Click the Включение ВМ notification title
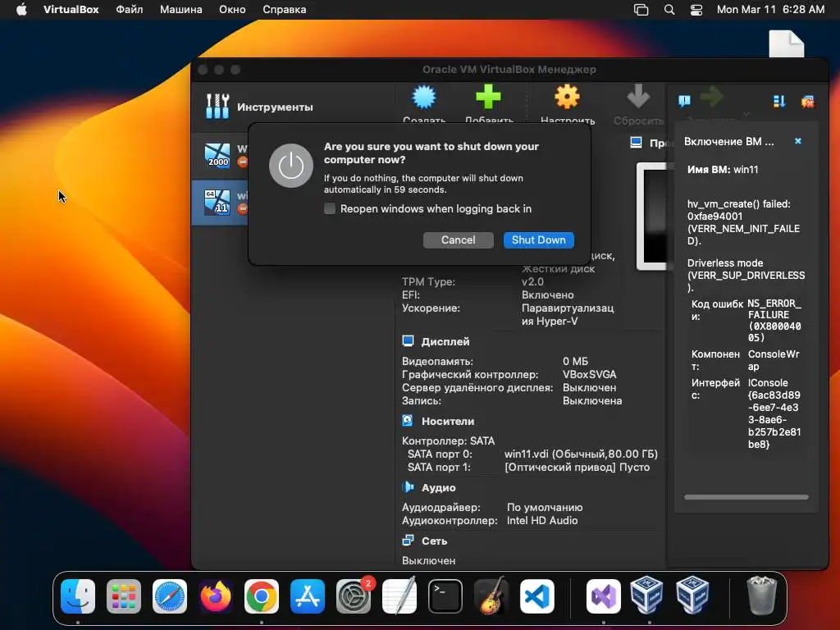840x630 pixels. point(728,141)
